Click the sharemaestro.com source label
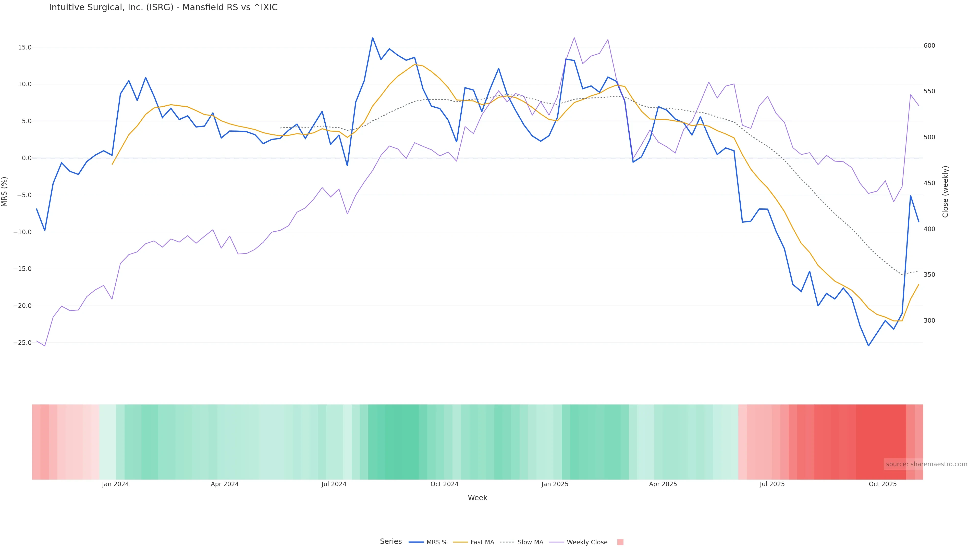This screenshot has width=980, height=551. pyautogui.click(x=926, y=464)
